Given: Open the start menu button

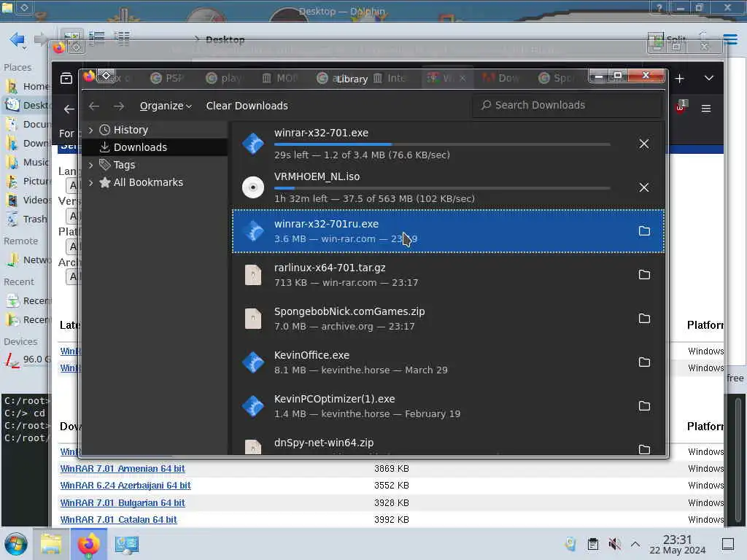Looking at the screenshot, I should coord(16,544).
